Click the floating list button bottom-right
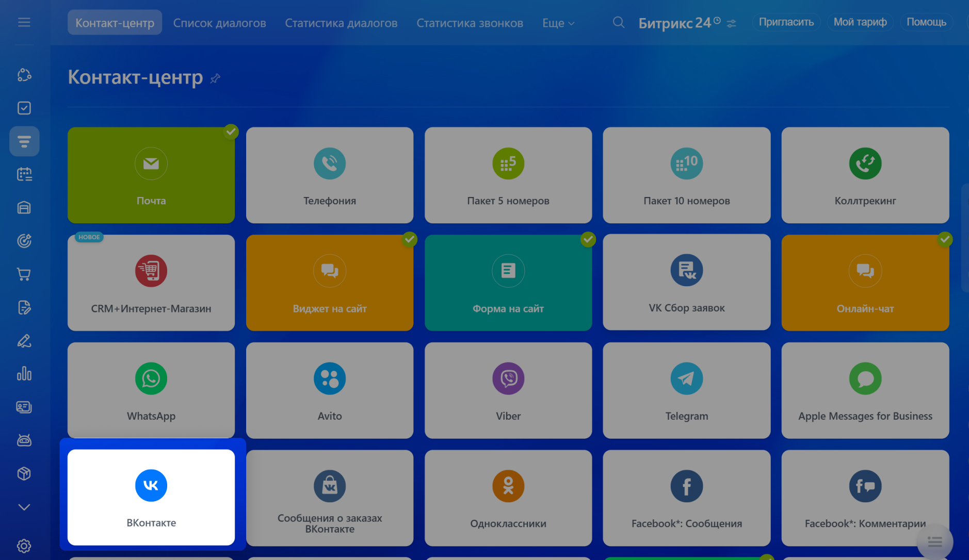969x560 pixels. 934,541
